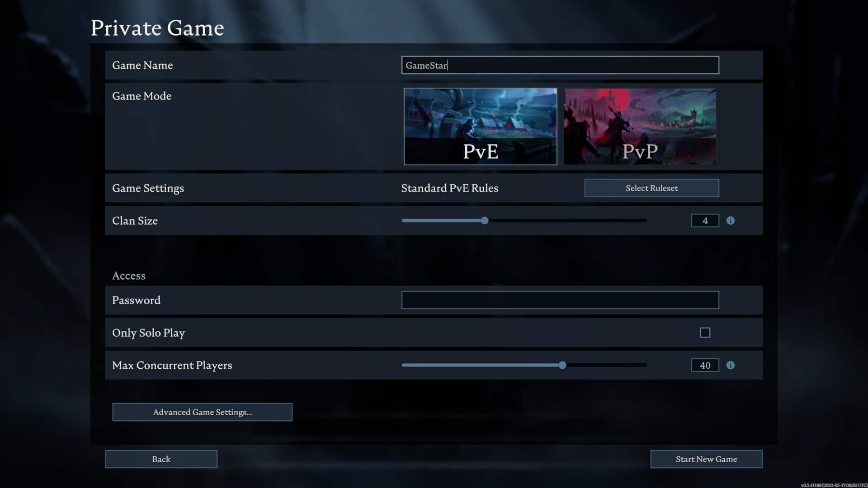Image resolution: width=868 pixels, height=488 pixels.
Task: Click the Game Name input field
Action: [559, 65]
